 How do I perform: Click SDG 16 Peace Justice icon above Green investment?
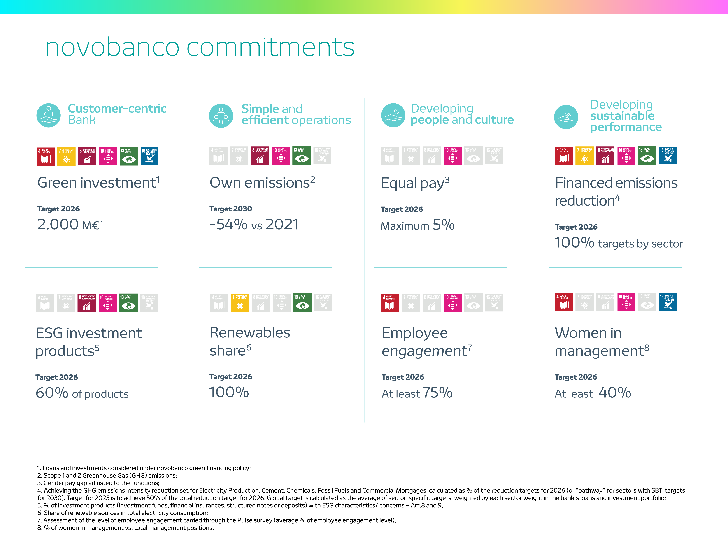(x=149, y=156)
